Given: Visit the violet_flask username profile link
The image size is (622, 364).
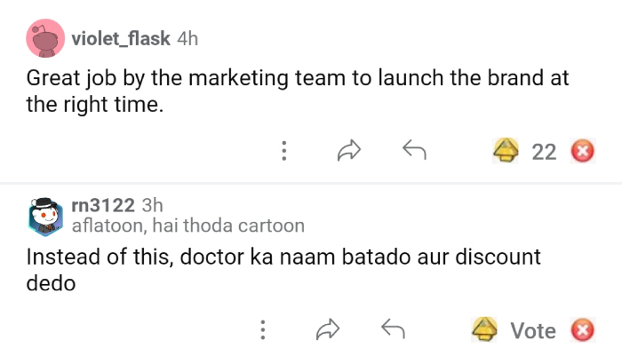Looking at the screenshot, I should 120,39.
